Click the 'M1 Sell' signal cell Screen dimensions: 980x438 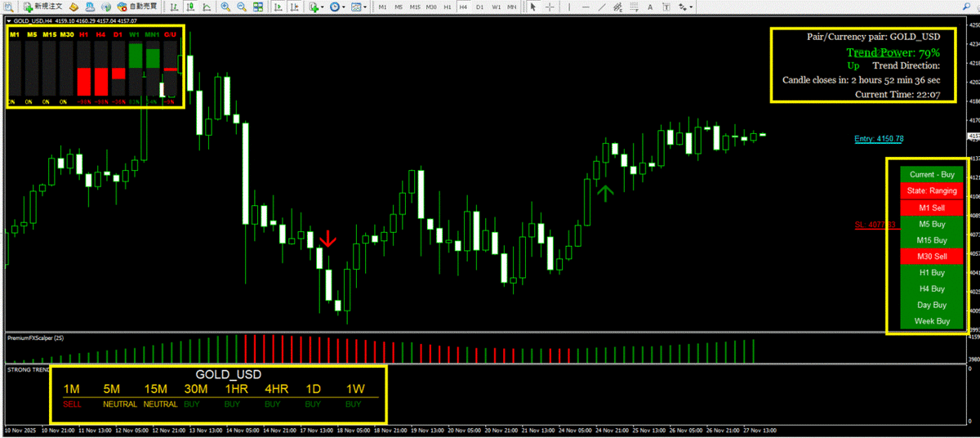tap(932, 208)
